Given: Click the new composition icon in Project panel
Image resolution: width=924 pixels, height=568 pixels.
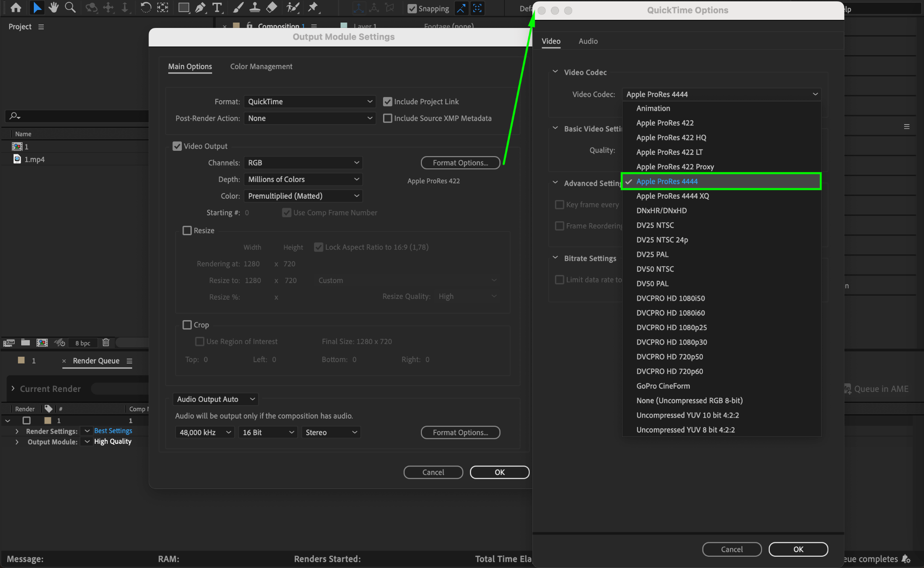Looking at the screenshot, I should point(42,343).
